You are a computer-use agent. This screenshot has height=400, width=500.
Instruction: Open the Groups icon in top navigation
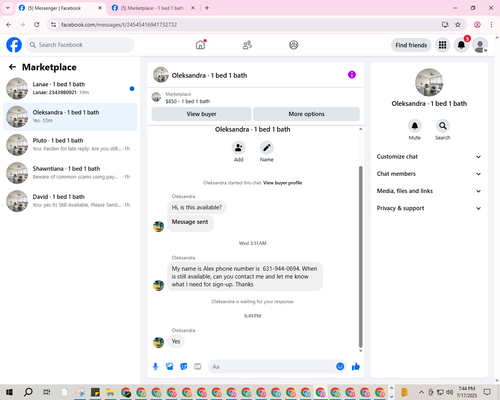294,45
